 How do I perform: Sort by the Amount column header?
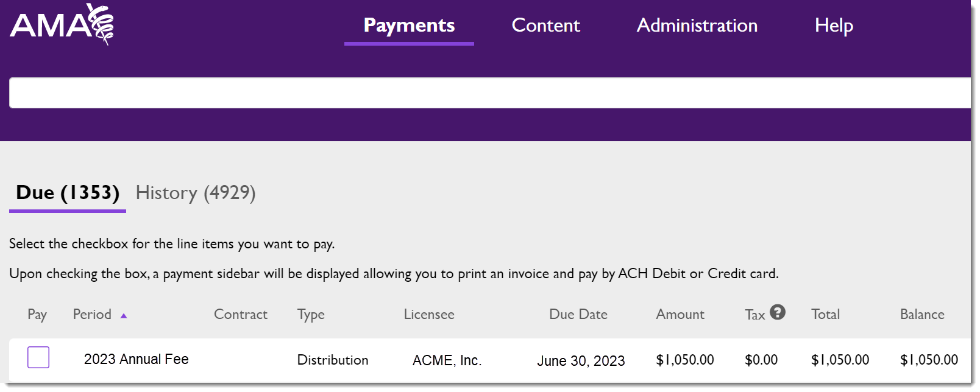coord(680,314)
